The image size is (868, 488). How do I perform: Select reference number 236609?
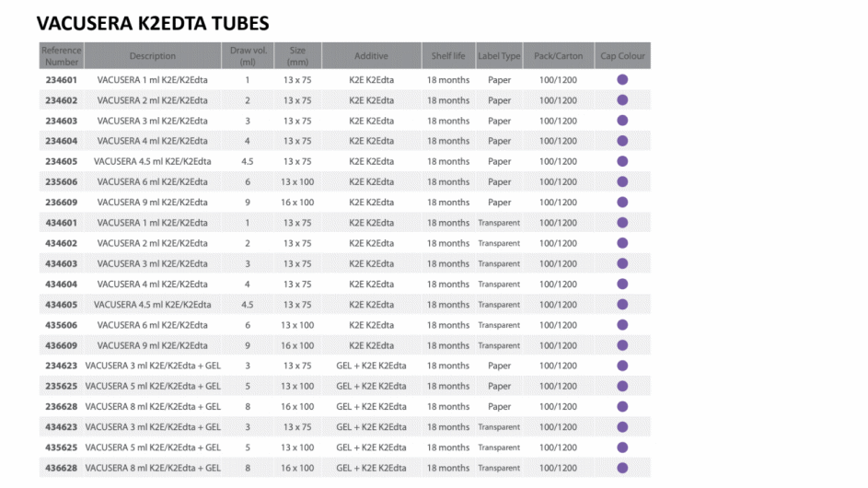[62, 203]
